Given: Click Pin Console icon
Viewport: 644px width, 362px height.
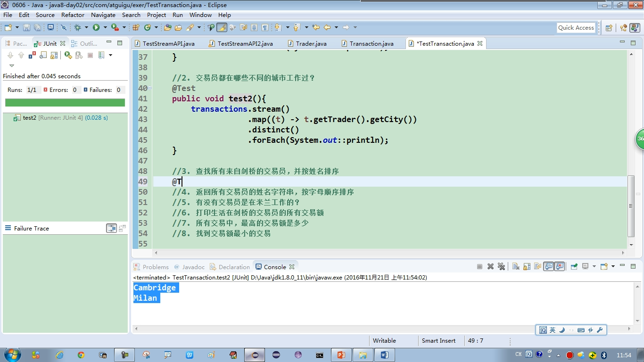Looking at the screenshot, I should click(x=574, y=267).
